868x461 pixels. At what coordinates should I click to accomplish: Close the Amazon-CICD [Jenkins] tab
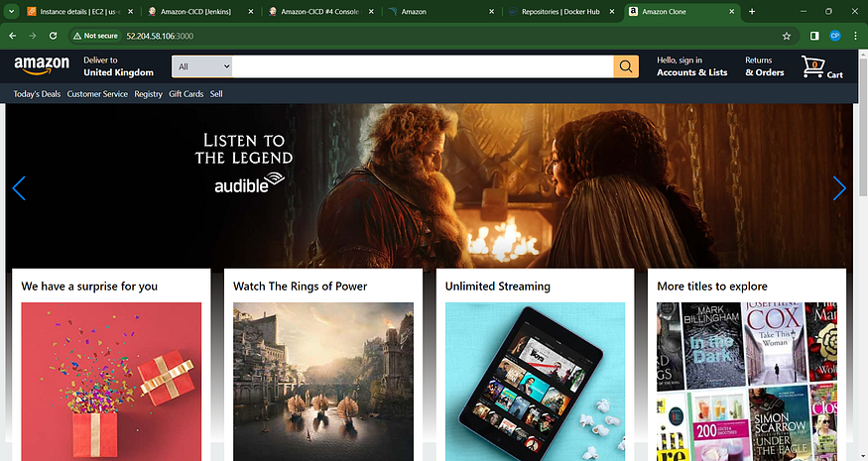coord(251,11)
